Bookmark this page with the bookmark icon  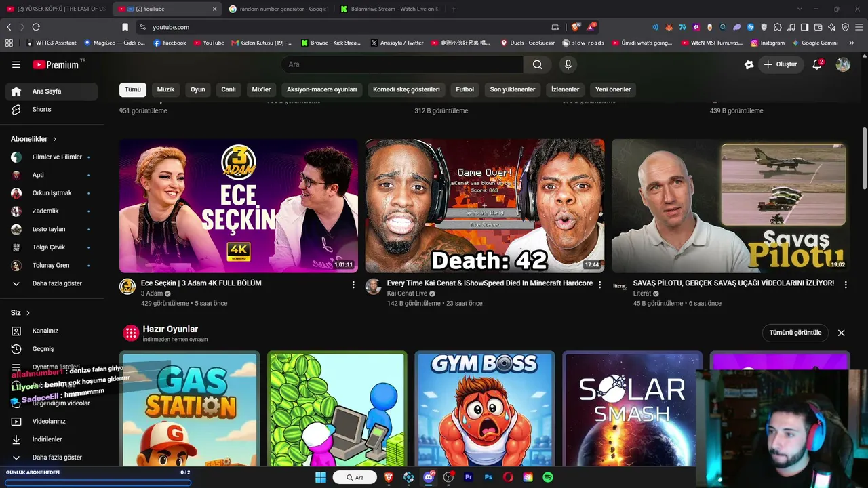tap(125, 27)
